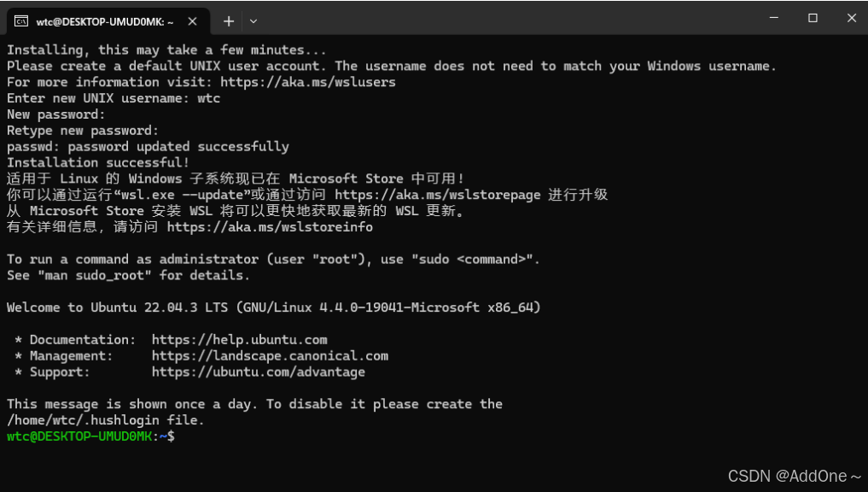
Task: Open the https://aka.ms/wslstoreinfo link
Action: (270, 227)
